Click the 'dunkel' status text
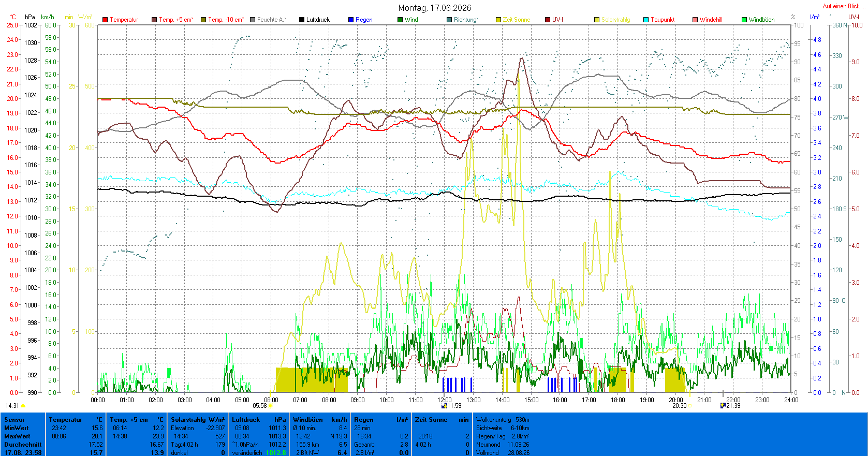 [179, 453]
